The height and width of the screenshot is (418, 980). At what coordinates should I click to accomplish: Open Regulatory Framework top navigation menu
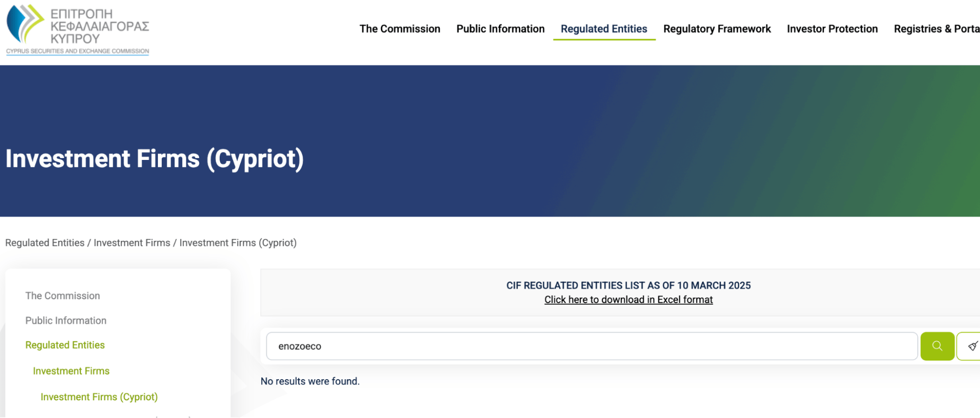717,29
